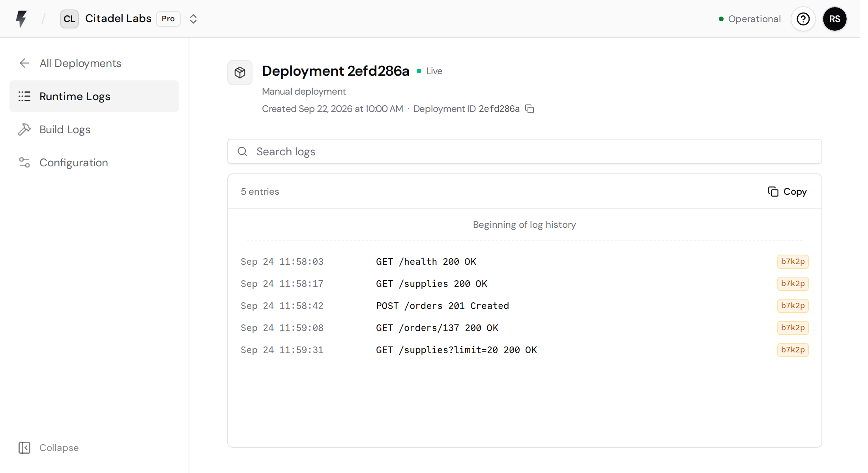Select the GET /orders/137 log line
The width and height of the screenshot is (868, 473).
tap(524, 328)
